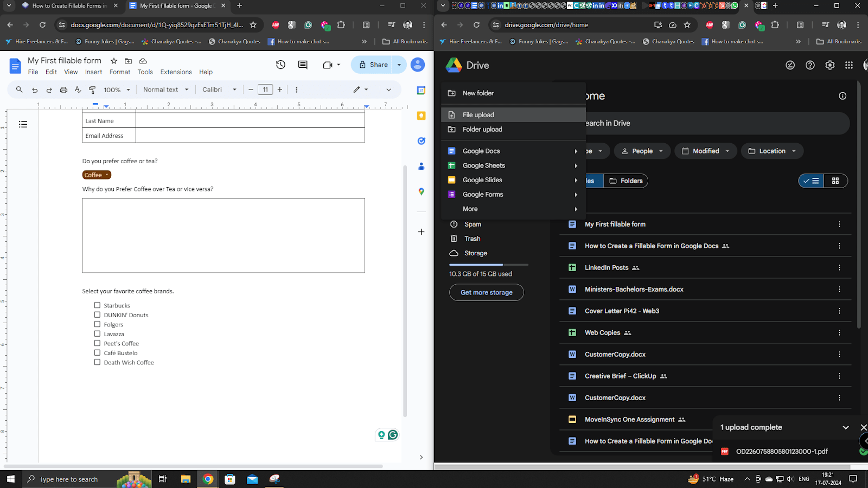Open the comments icon in Docs header
Viewport: 868px width, 488px height.
(x=302, y=65)
